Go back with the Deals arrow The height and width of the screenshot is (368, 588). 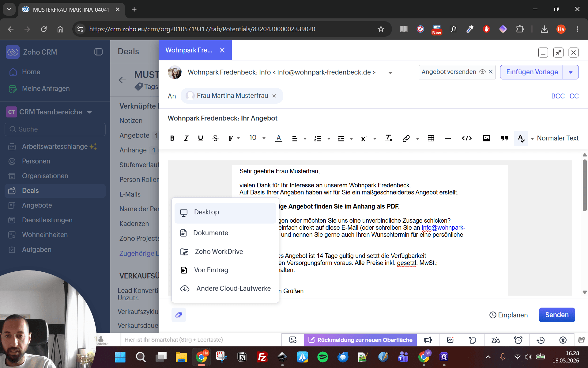pos(123,80)
